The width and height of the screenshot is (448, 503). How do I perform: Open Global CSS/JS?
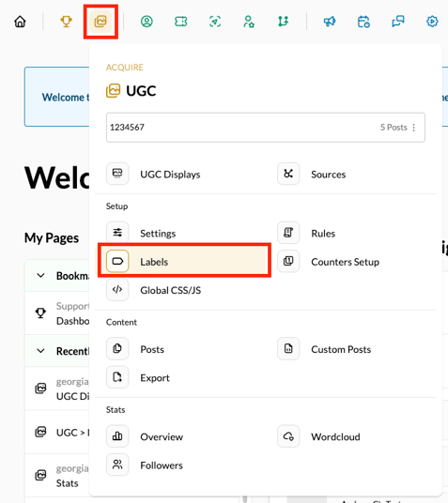coord(171,290)
